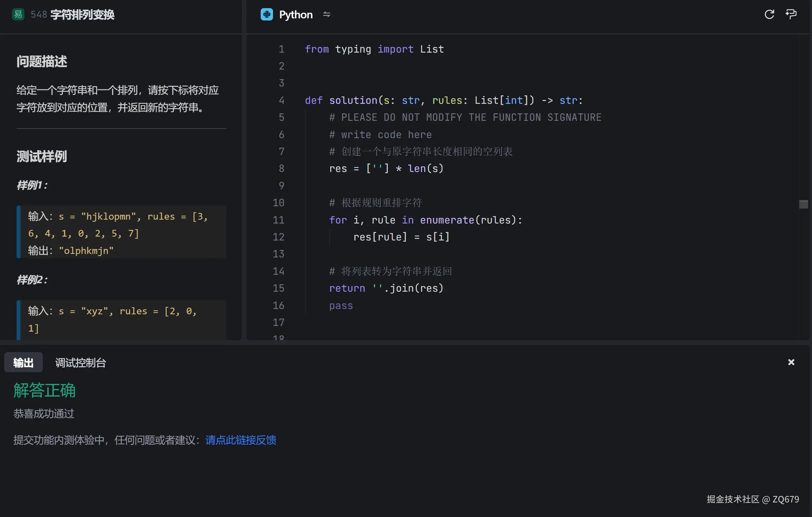Click the swap language arrows icon
This screenshot has width=812, height=517.
click(326, 14)
